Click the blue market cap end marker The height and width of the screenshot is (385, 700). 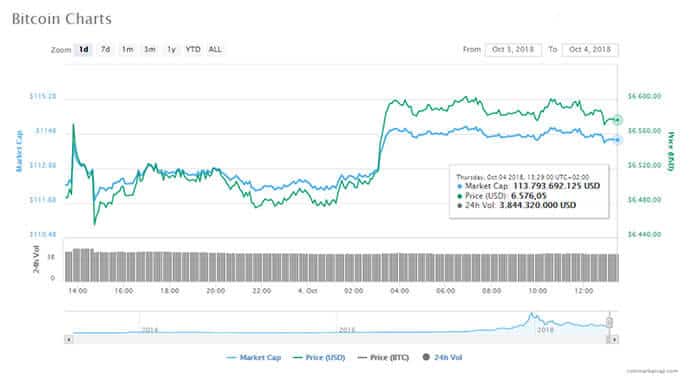coord(617,140)
